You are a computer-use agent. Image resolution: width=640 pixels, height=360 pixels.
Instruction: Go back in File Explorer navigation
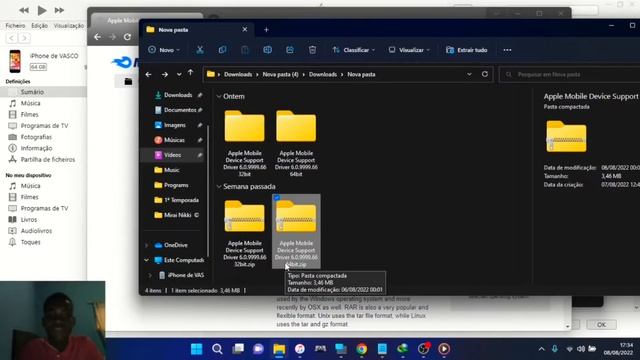pos(149,74)
